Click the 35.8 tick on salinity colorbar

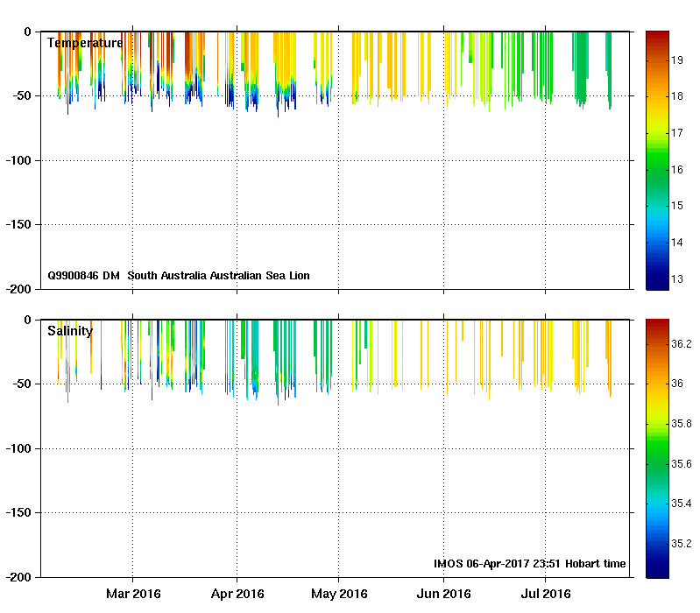(x=682, y=424)
